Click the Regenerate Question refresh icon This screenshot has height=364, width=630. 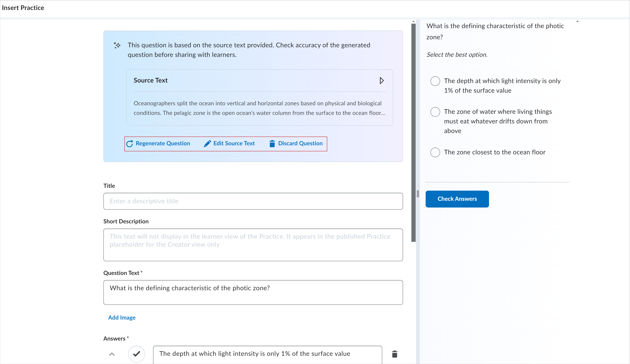tap(129, 144)
